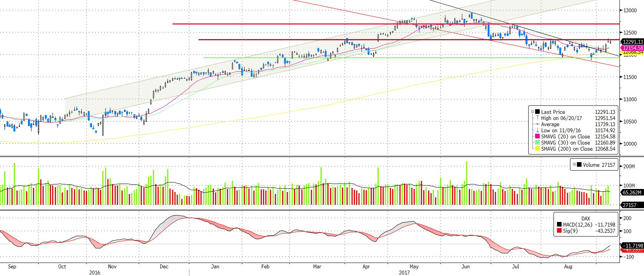This screenshot has width=644, height=276.
Task: Click the black 12291.13 price tag on axis
Action: click(632, 42)
